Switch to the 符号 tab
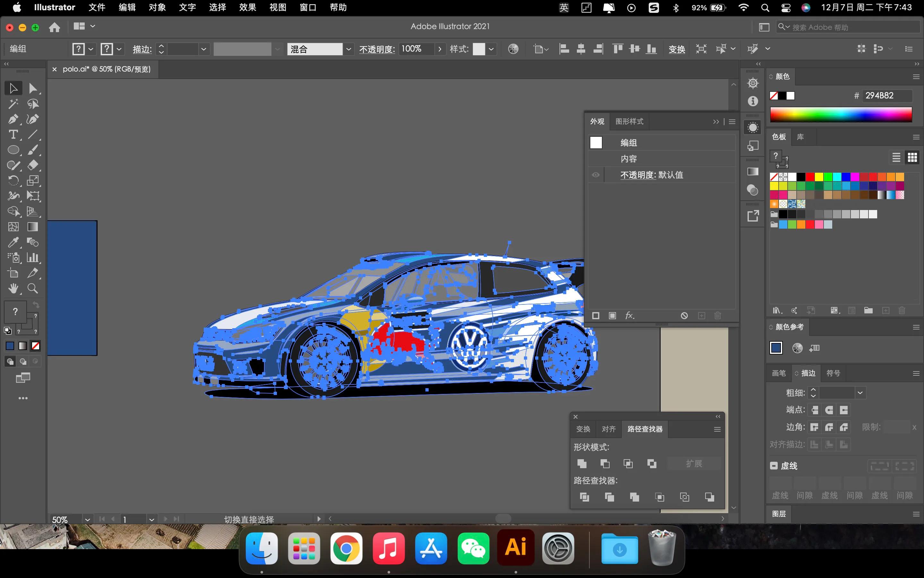This screenshot has height=578, width=924. [833, 373]
